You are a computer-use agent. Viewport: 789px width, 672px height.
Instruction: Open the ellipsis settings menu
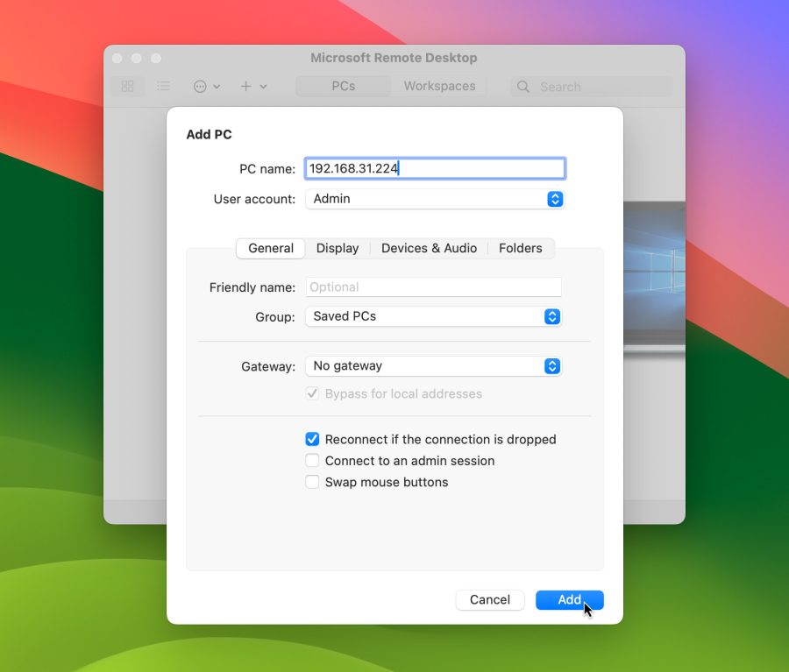[199, 86]
